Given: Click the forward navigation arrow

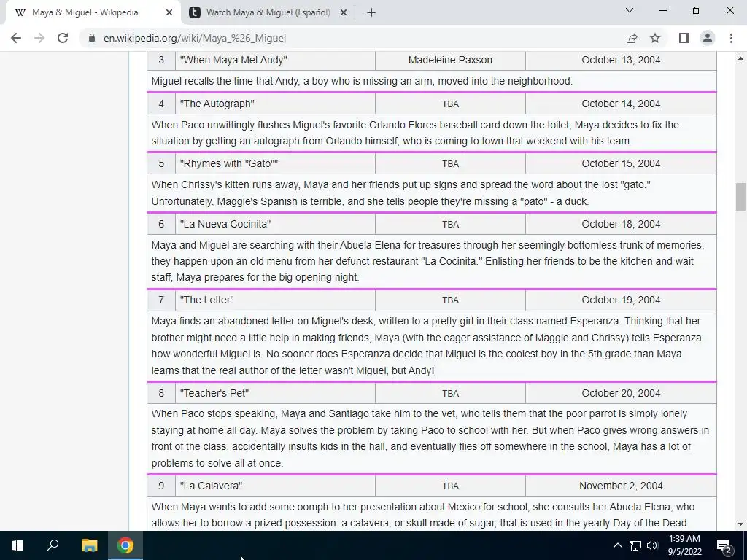Looking at the screenshot, I should 39,38.
